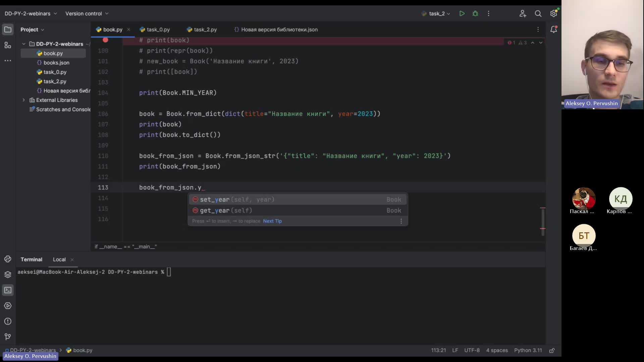Click Next Tip link in completion popup
644x362 pixels.
pyautogui.click(x=272, y=221)
